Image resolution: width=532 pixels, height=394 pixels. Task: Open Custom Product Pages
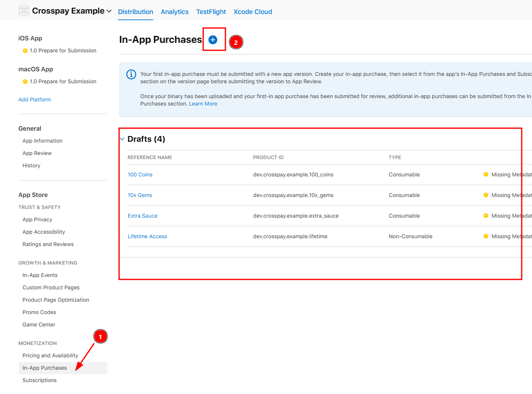[x=51, y=288]
